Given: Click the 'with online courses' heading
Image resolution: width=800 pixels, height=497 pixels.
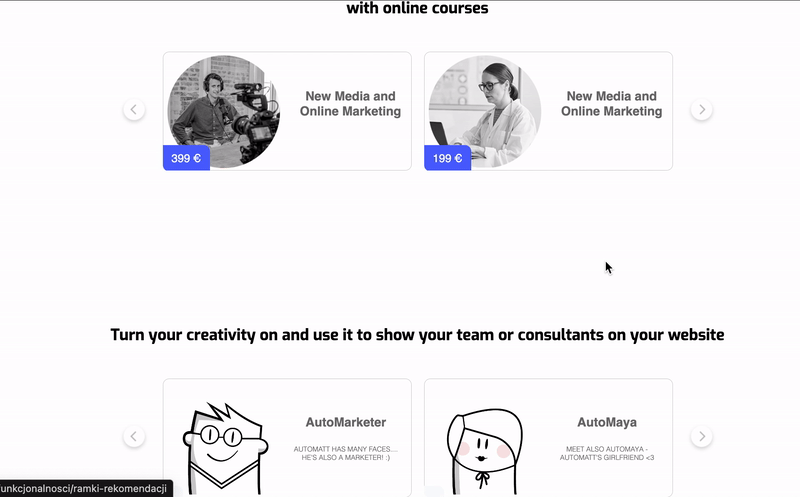Looking at the screenshot, I should pos(417,8).
